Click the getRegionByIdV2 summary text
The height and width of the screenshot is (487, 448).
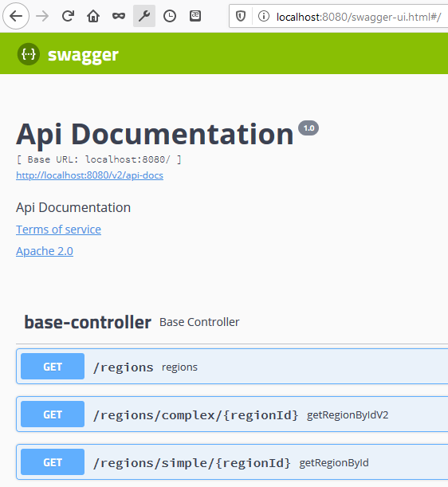348,415
